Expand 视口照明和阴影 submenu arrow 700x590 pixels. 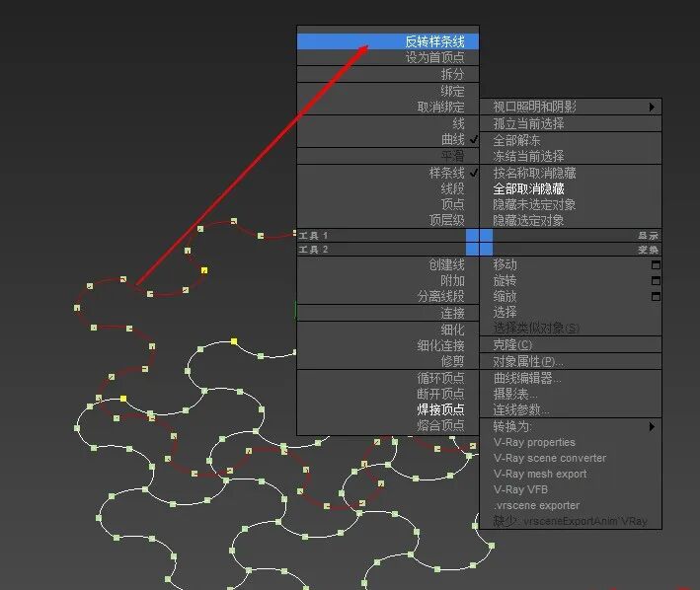(x=652, y=107)
